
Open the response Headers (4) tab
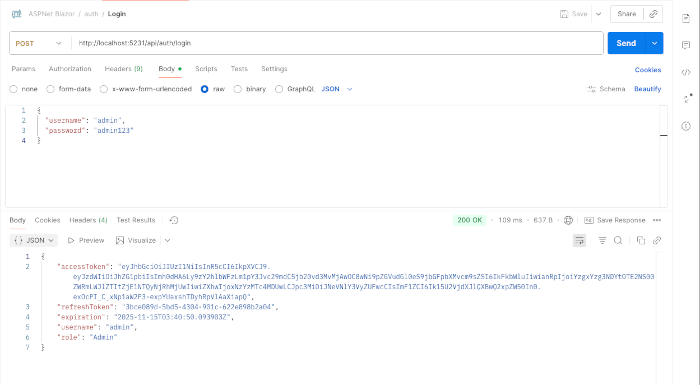click(x=88, y=220)
